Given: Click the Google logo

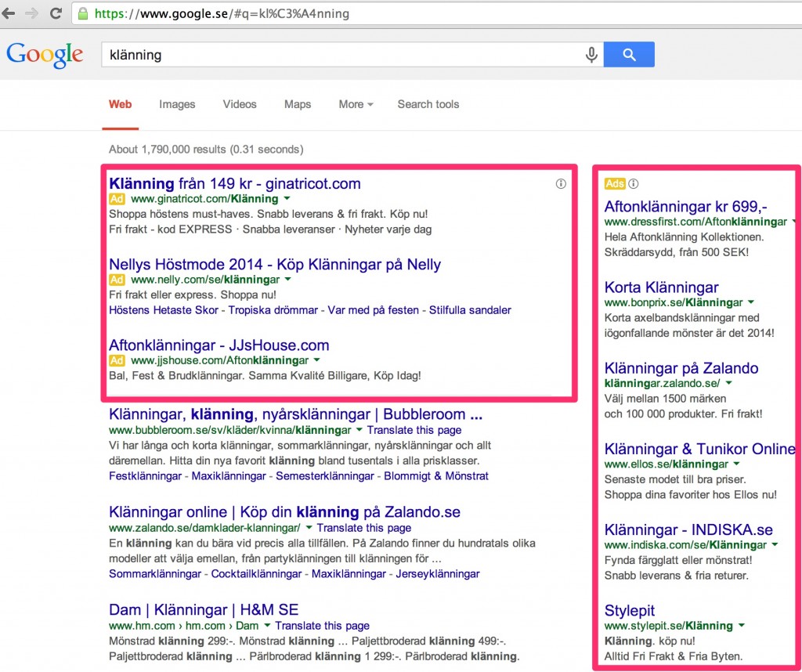Looking at the screenshot, I should coord(45,55).
